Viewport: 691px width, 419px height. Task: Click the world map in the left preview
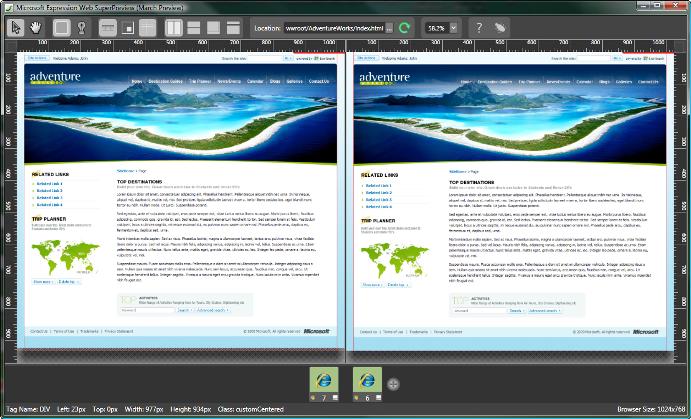point(66,257)
